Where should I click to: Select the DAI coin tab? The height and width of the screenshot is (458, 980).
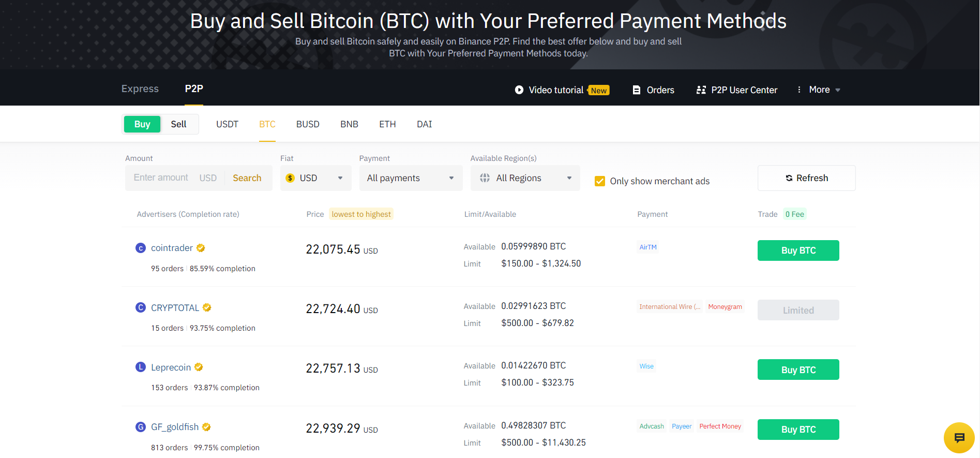coord(425,124)
